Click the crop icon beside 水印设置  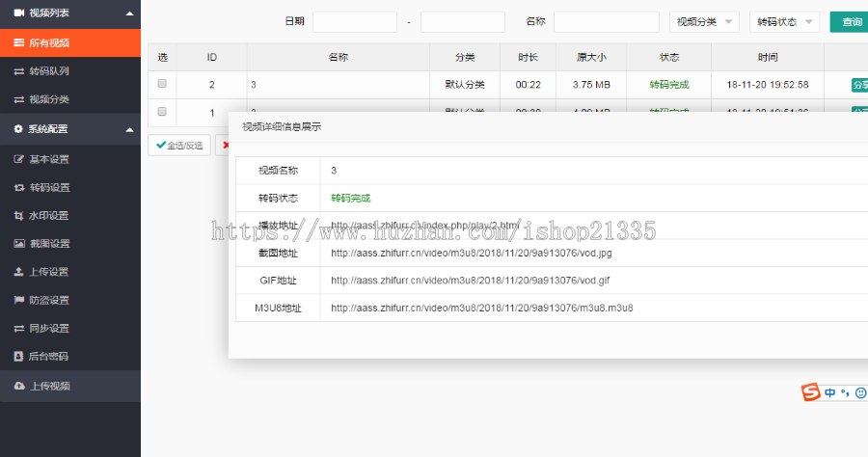click(x=19, y=216)
